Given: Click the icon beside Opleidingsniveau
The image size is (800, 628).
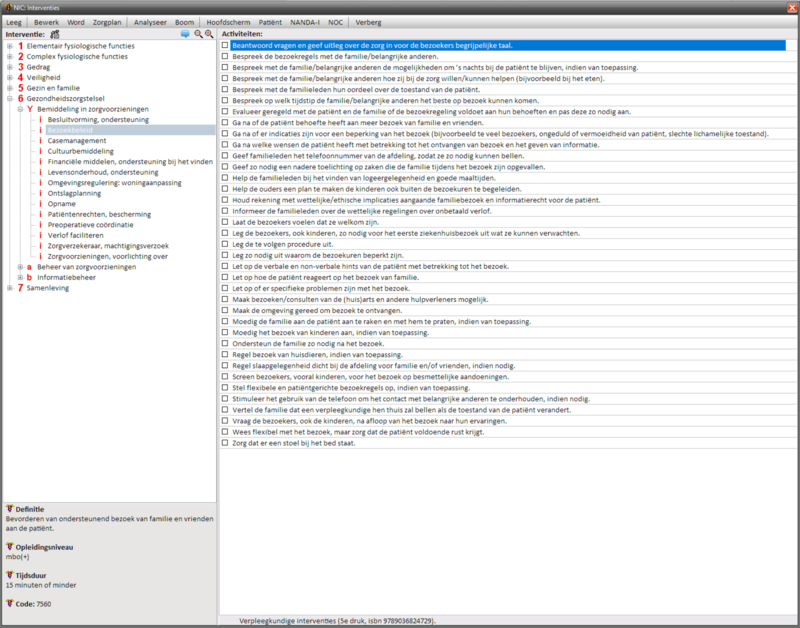Looking at the screenshot, I should [10, 547].
